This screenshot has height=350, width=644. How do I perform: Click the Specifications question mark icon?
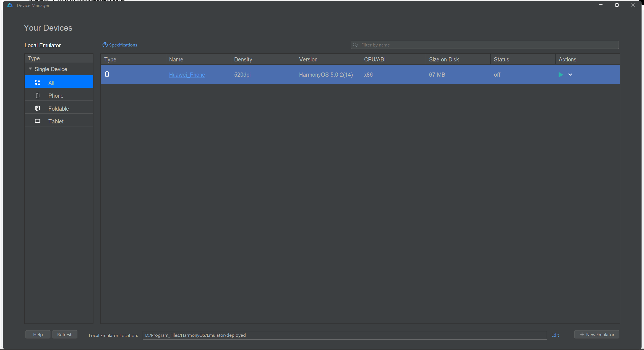105,45
